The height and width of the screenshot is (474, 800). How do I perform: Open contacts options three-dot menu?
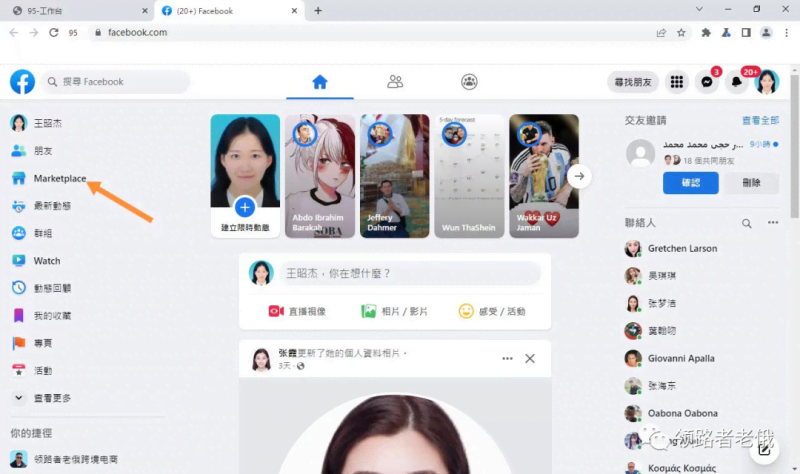tap(771, 224)
